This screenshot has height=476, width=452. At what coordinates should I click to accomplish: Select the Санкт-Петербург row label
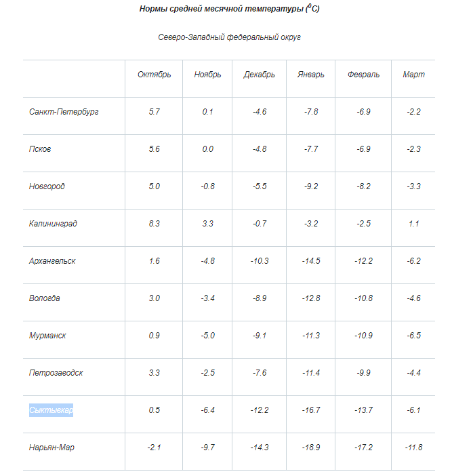tap(64, 112)
